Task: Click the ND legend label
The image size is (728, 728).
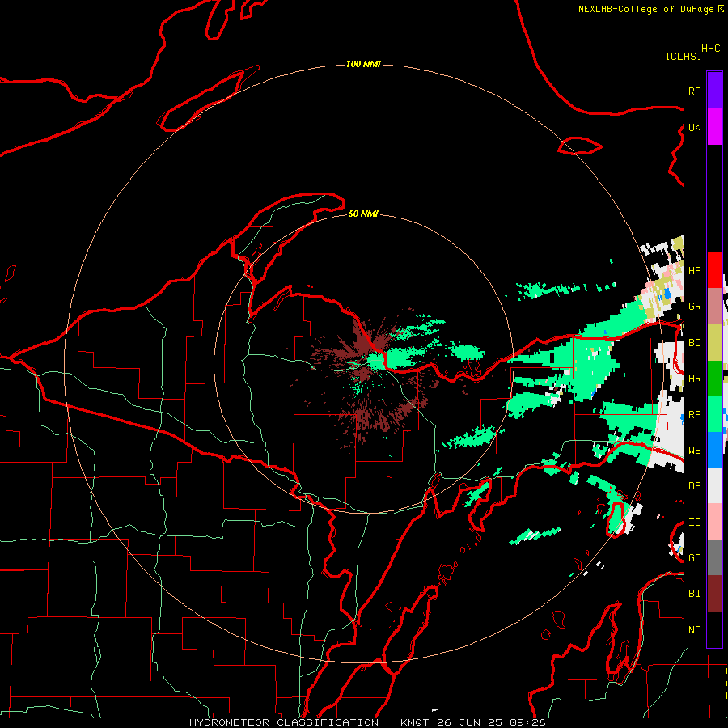Action: [x=694, y=629]
